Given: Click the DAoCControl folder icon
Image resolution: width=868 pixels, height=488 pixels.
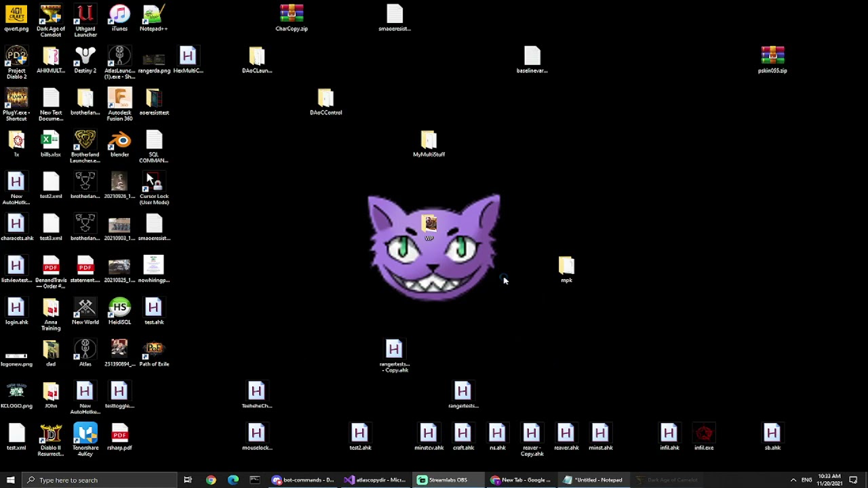Looking at the screenshot, I should click(325, 102).
